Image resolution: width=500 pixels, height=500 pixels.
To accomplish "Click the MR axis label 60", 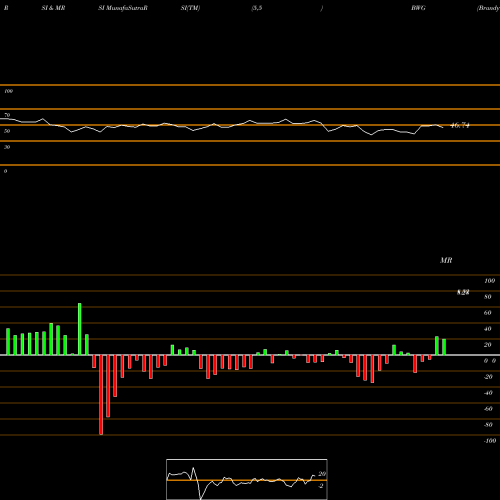I will tap(488, 313).
